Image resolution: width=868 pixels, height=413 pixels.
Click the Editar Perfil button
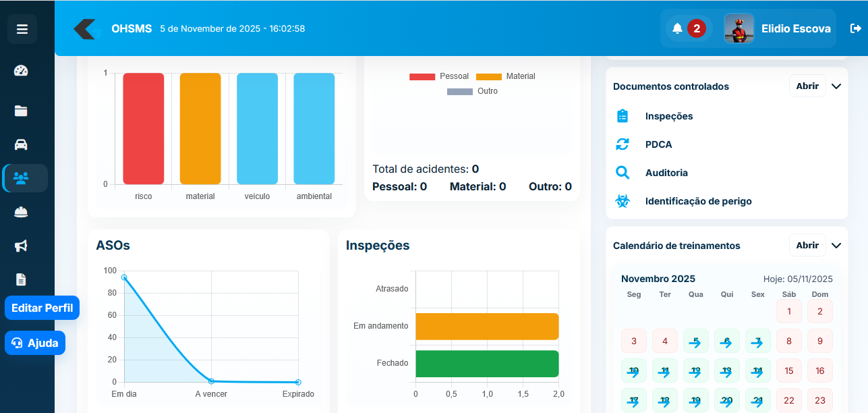click(x=42, y=308)
